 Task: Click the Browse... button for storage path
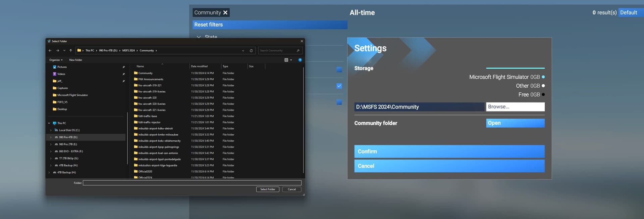pyautogui.click(x=515, y=107)
